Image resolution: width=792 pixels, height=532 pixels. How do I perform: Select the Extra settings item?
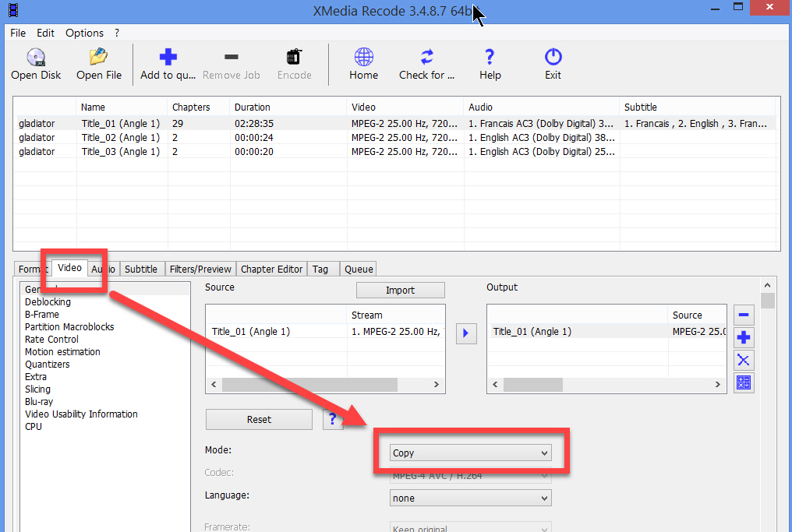(36, 376)
